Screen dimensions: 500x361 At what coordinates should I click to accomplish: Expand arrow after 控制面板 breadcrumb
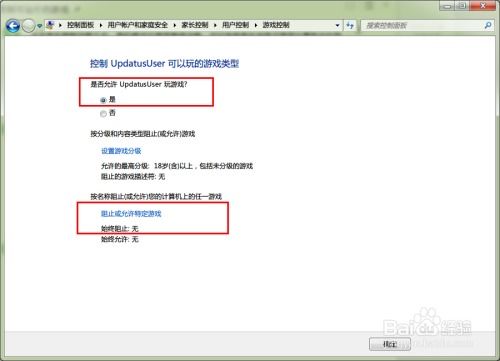tap(101, 25)
